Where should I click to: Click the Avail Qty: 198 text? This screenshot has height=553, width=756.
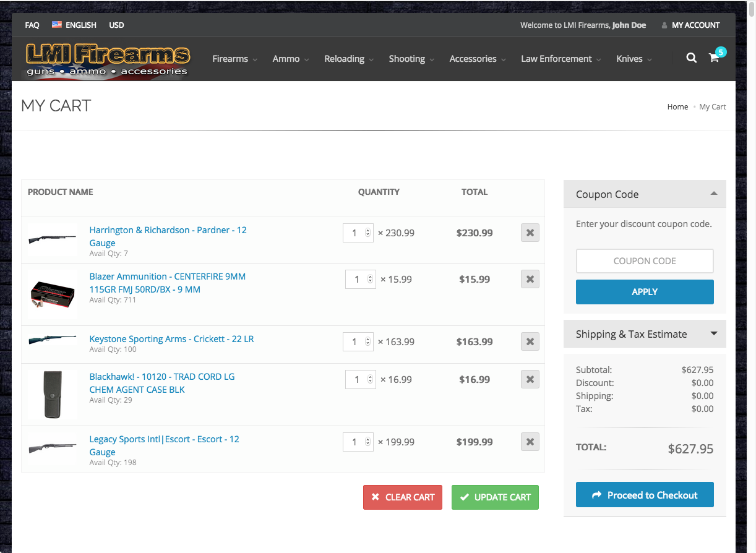pos(113,462)
